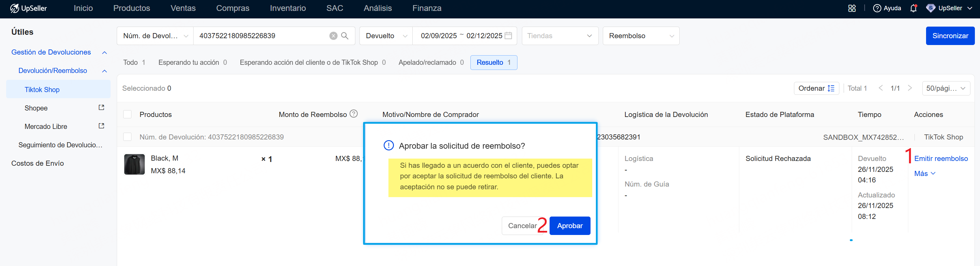The image size is (980, 266).
Task: Open Costos de Envío sidebar item
Action: [x=37, y=163]
